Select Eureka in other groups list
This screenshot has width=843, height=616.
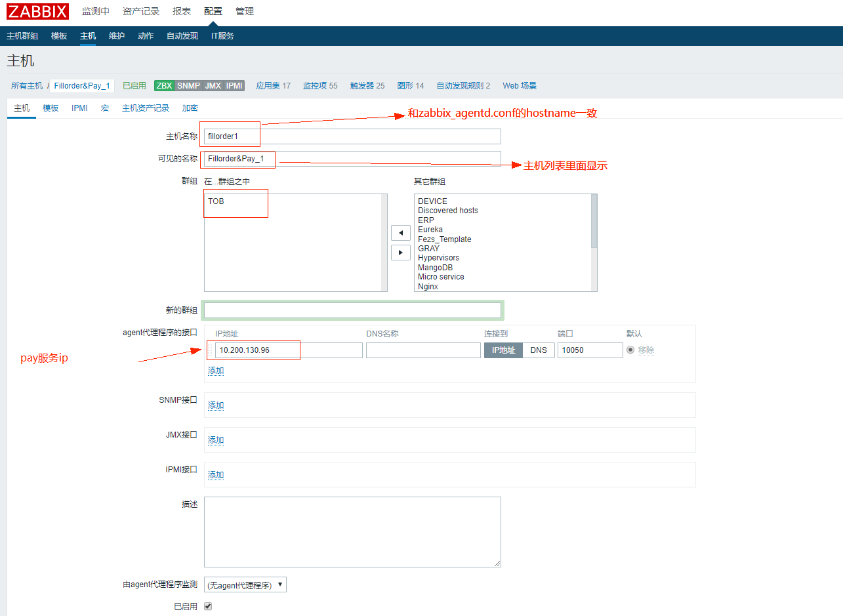(x=430, y=230)
